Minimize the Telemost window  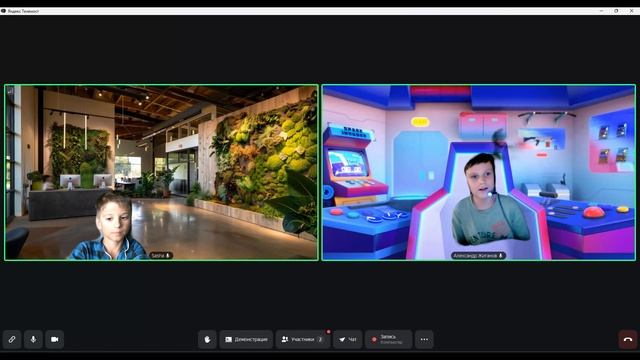[601, 11]
